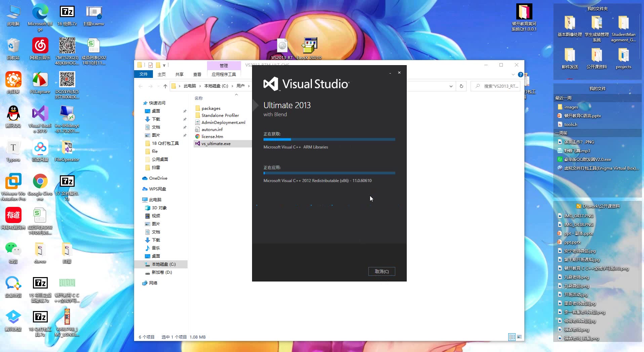Switch Explorer to large icons view

[519, 337]
